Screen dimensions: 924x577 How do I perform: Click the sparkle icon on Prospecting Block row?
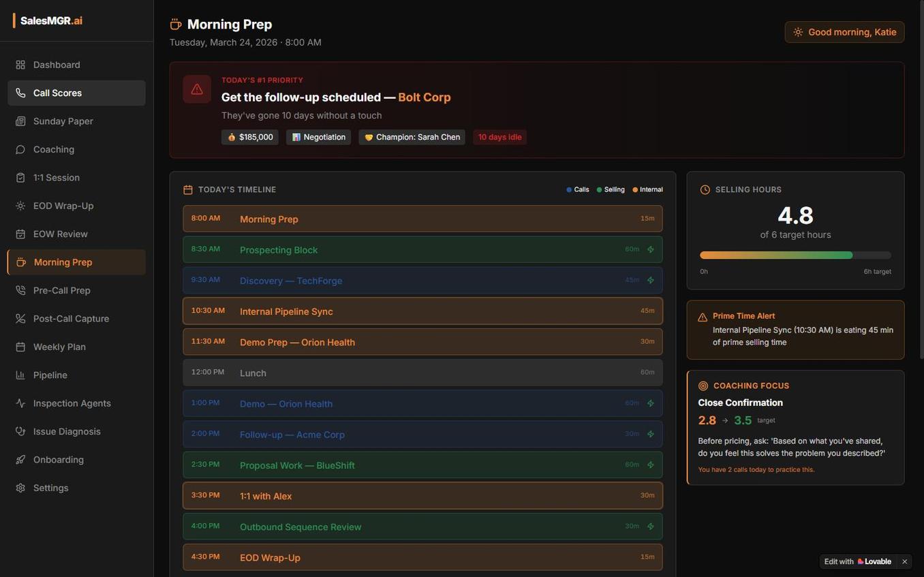pos(651,249)
